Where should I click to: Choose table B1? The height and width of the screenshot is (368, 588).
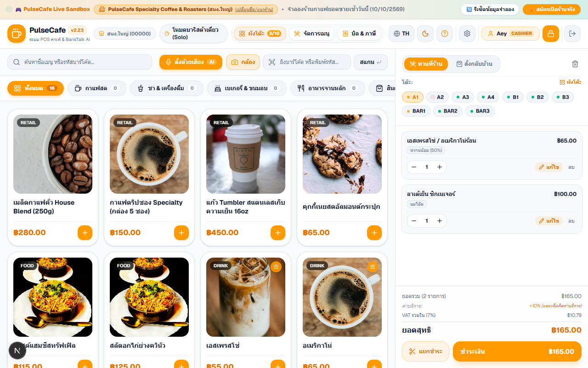(x=513, y=97)
